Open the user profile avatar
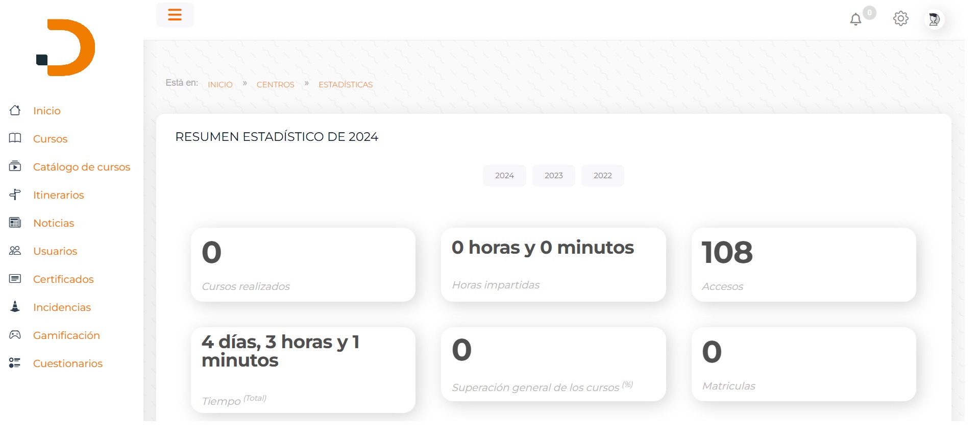The height and width of the screenshot is (438, 980). [x=934, y=19]
